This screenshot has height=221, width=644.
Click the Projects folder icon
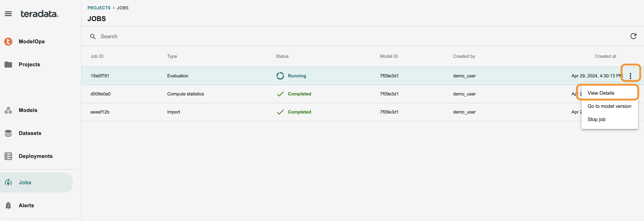point(8,65)
